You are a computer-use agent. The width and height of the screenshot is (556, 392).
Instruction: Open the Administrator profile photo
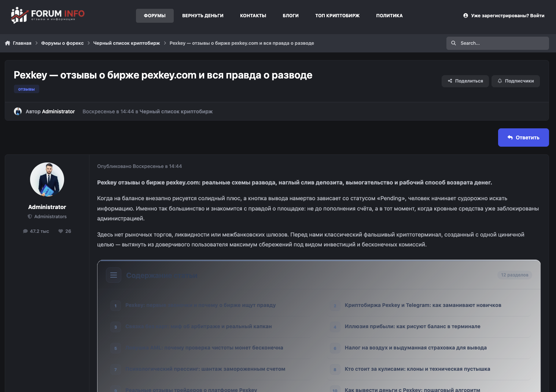click(47, 180)
